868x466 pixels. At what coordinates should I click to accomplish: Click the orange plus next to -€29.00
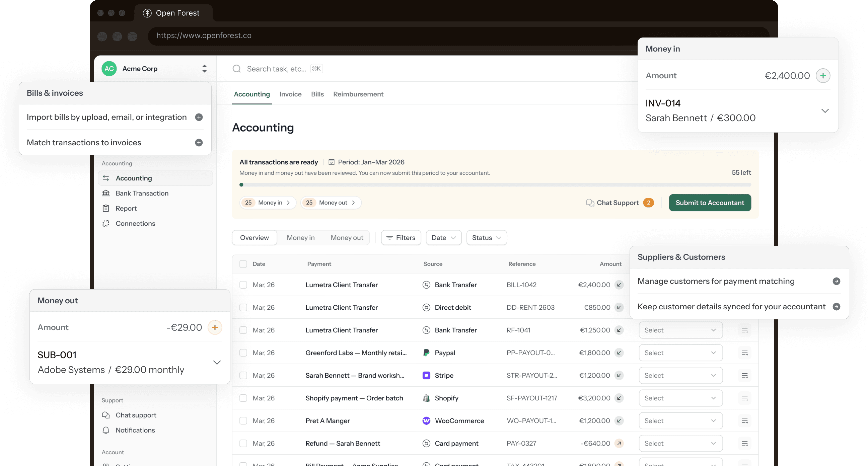[x=215, y=327]
